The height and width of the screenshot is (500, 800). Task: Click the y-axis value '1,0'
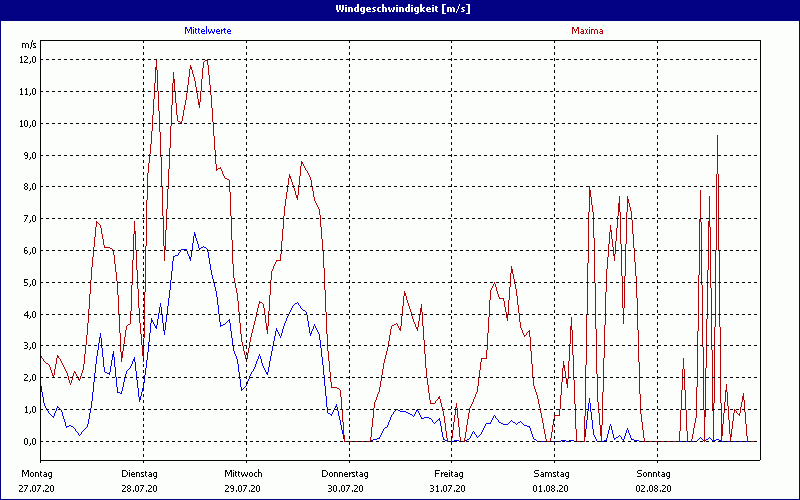tap(30, 410)
